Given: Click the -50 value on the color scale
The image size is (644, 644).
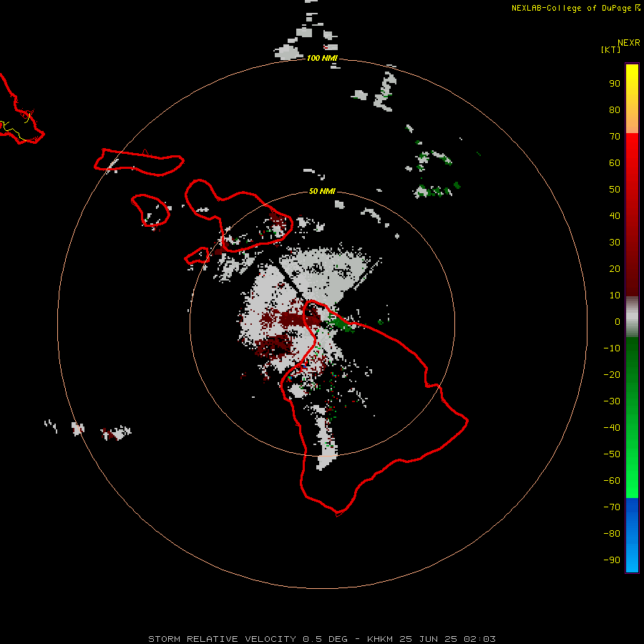Looking at the screenshot, I should (x=612, y=454).
